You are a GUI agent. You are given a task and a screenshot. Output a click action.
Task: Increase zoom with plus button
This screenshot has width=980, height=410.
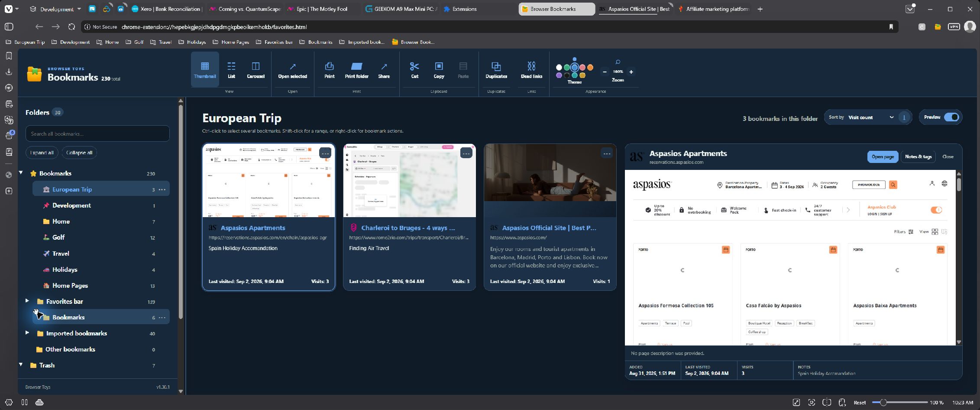[x=631, y=72]
